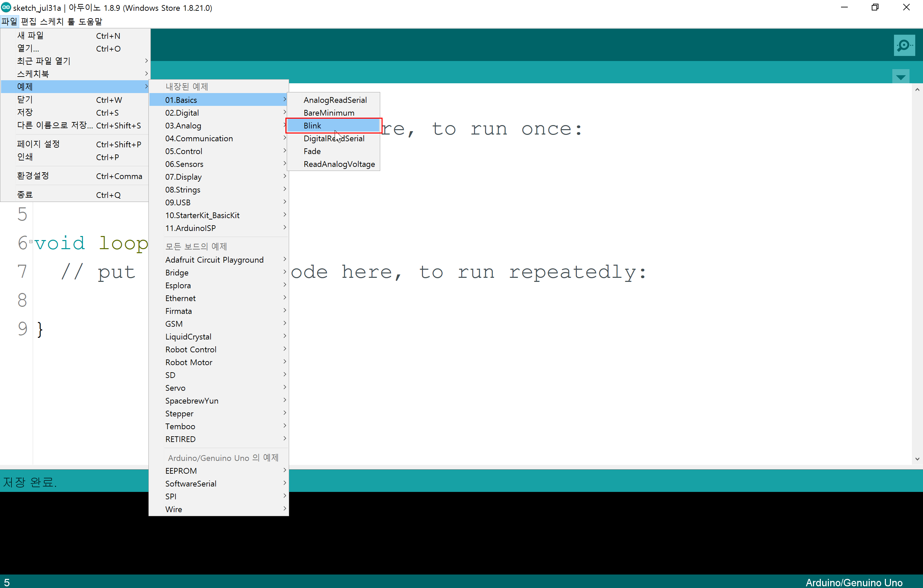Open the 편집 menu
This screenshot has width=923, height=588.
pyautogui.click(x=28, y=22)
